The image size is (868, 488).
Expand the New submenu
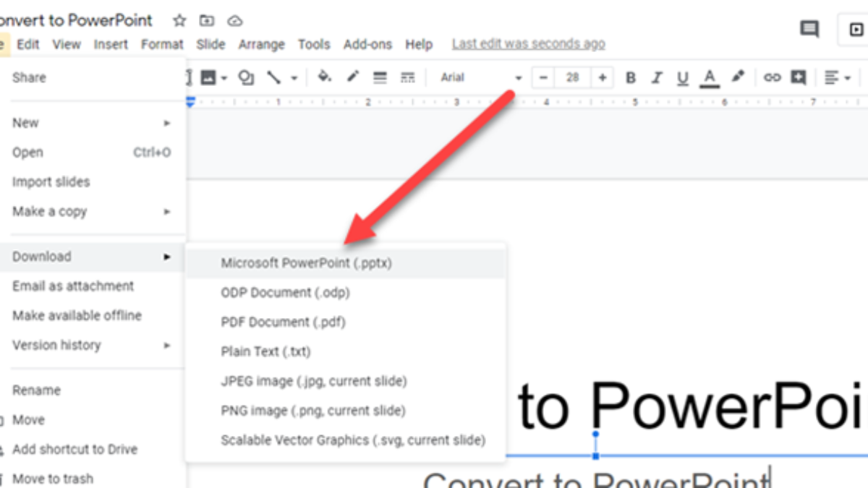pos(93,123)
